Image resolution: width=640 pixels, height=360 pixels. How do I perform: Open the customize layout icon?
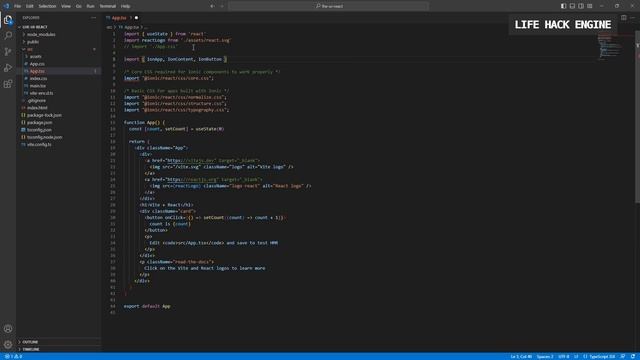click(x=590, y=6)
